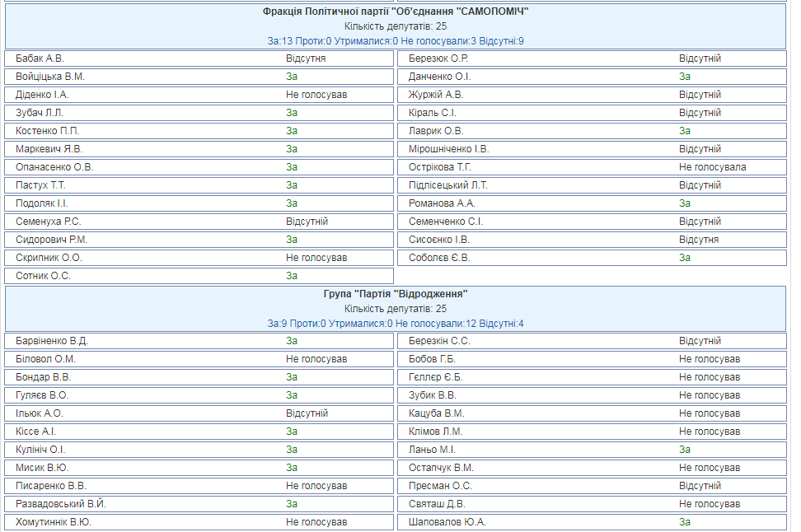Click Сисоєнко's 'Відсутня' status
The height and width of the screenshot is (532, 801).
(698, 240)
